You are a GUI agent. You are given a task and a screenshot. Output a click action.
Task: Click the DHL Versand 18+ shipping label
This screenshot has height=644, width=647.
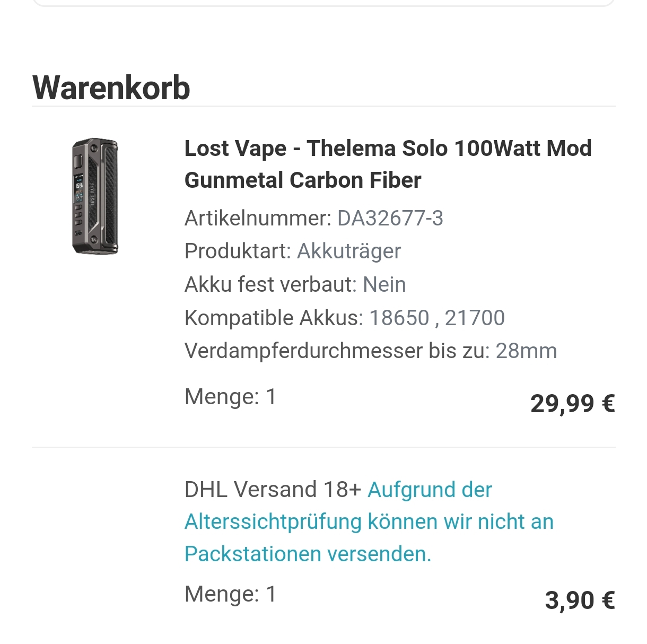point(273,490)
